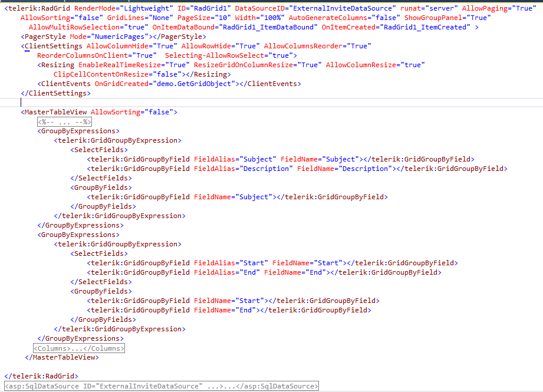The image size is (543, 392).
Task: Click the PageSize="10" attribute
Action: (204, 18)
